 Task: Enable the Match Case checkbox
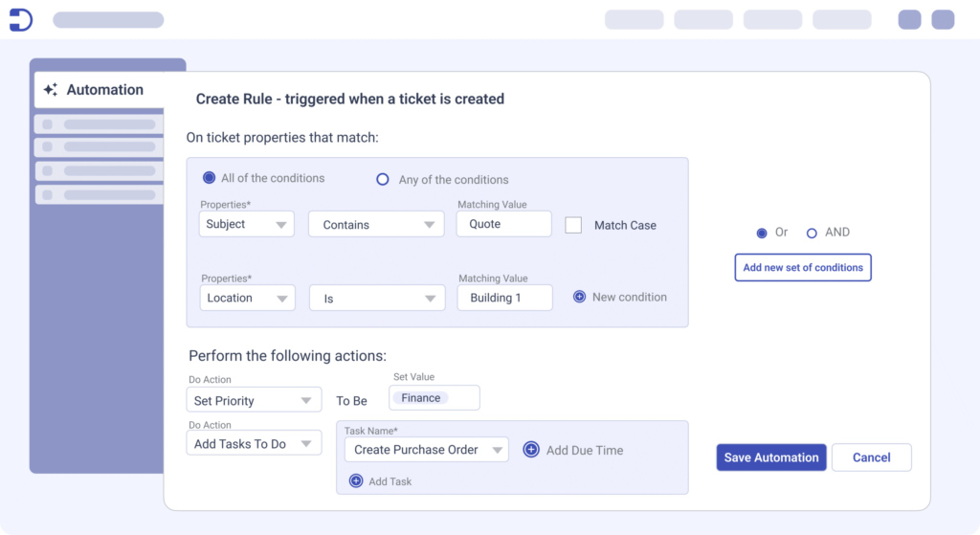click(573, 225)
